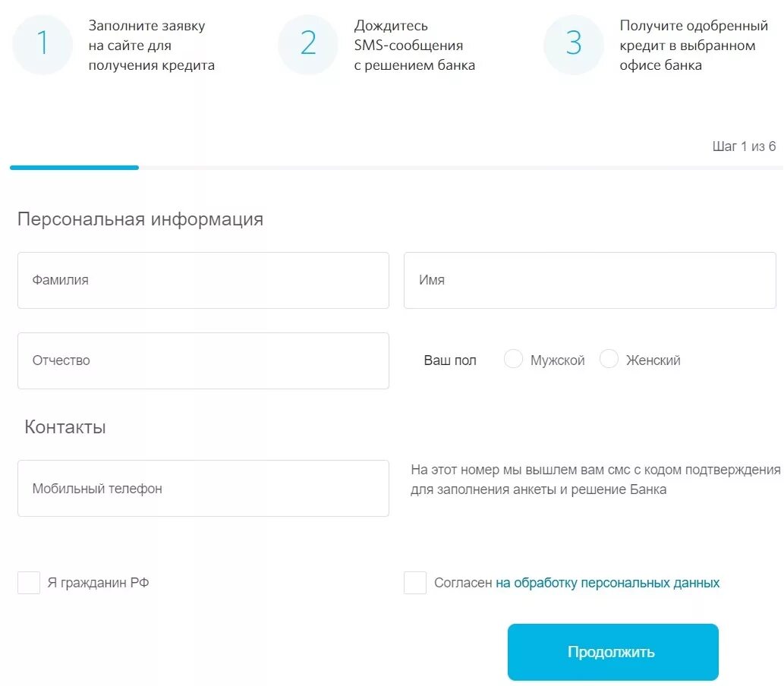Focus the Имя input field
The width and height of the screenshot is (784, 686).
pos(590,280)
